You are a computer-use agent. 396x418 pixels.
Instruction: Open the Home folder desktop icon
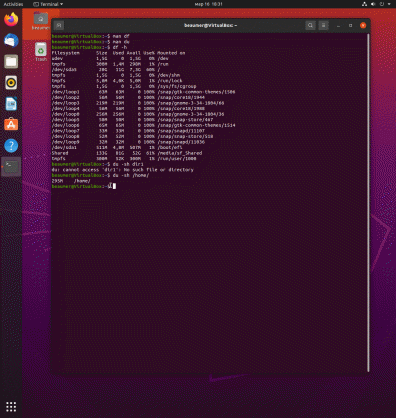pyautogui.click(x=41, y=21)
